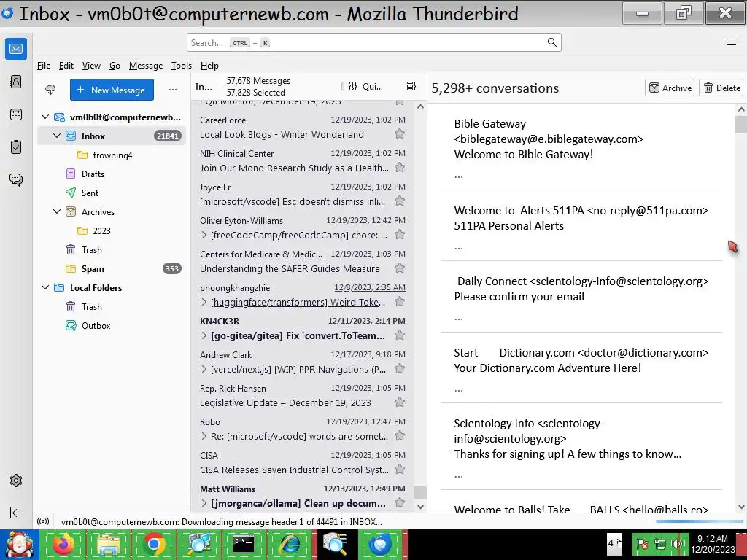Image resolution: width=747 pixels, height=560 pixels.
Task: Click message list scrollbar down arrow
Action: [x=420, y=507]
